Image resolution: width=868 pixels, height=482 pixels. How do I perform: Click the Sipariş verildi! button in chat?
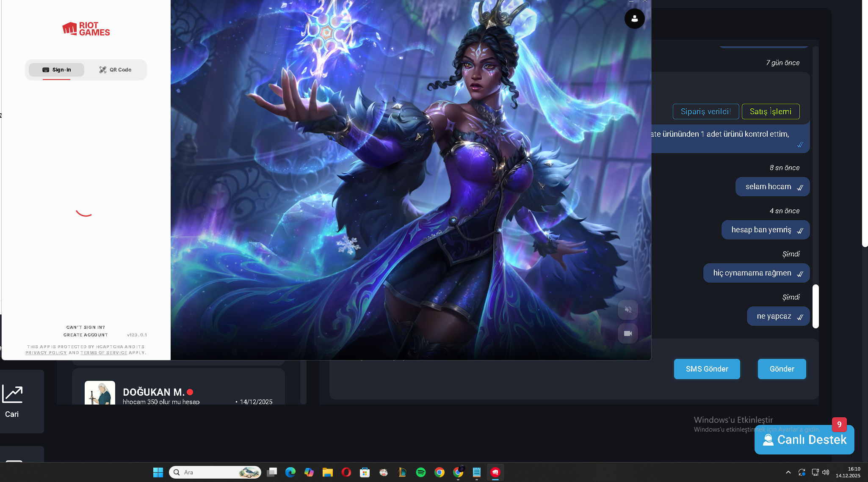click(x=706, y=112)
